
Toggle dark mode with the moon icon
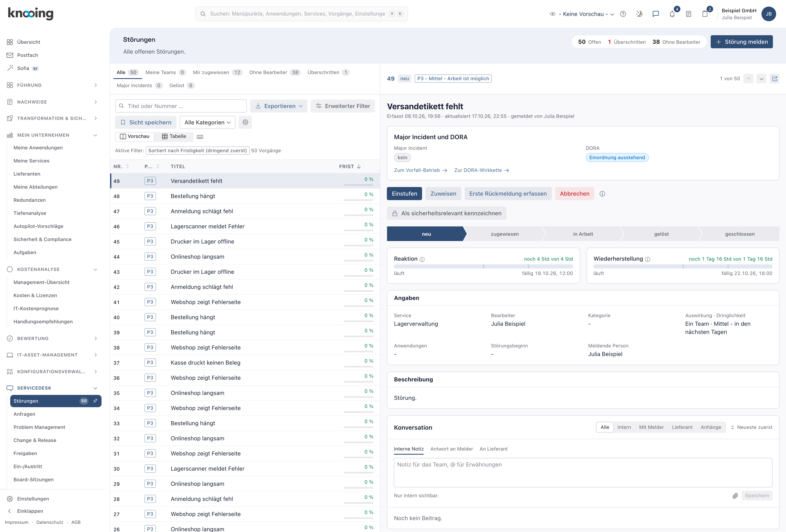(639, 14)
